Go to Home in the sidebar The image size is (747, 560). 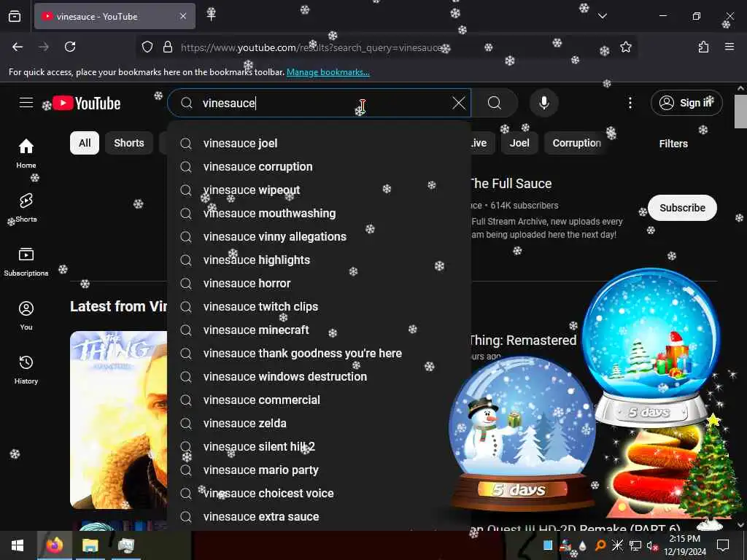click(x=26, y=153)
